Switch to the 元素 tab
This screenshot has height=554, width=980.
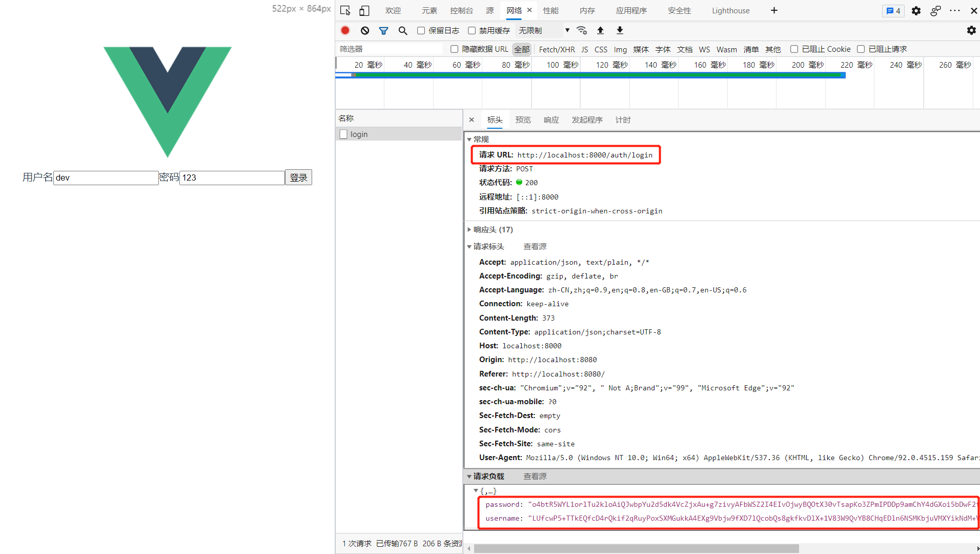point(430,10)
